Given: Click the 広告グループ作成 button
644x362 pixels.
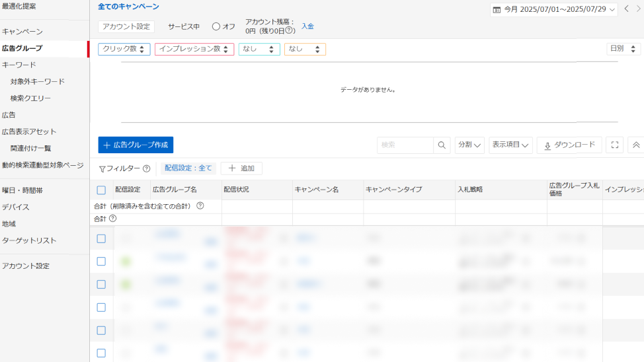Looking at the screenshot, I should pos(136,145).
